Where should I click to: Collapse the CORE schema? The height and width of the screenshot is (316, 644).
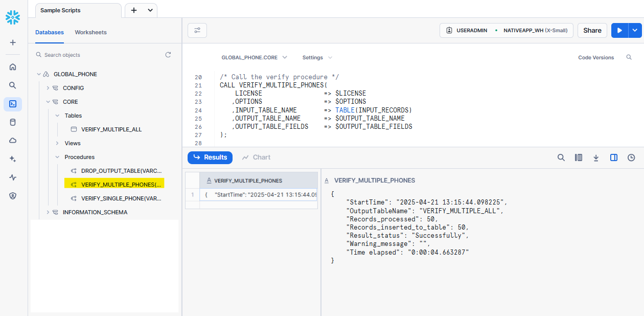coord(48,102)
